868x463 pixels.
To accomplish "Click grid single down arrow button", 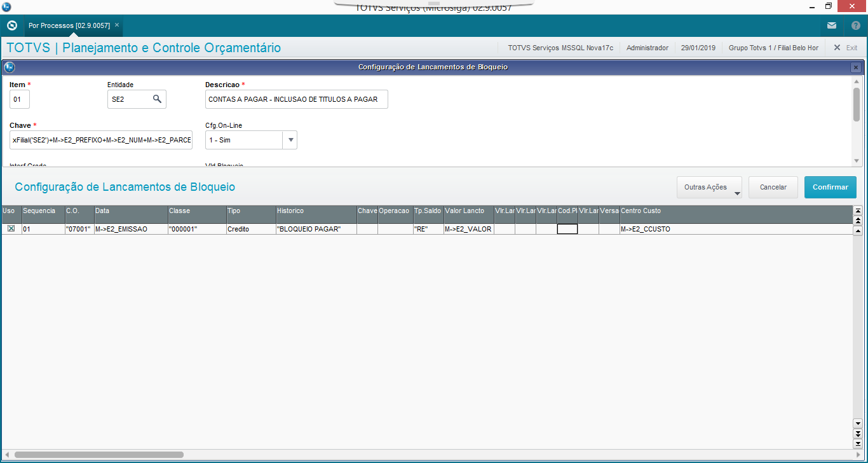I will click(858, 423).
